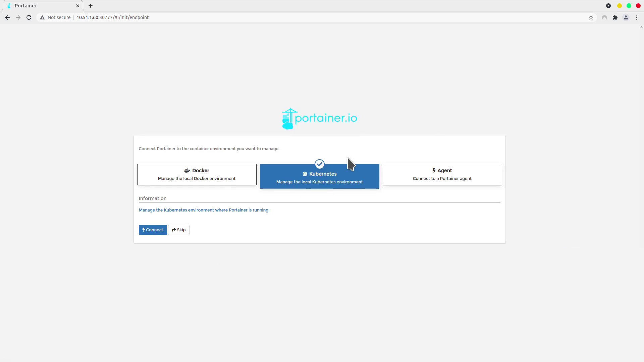The width and height of the screenshot is (644, 362).
Task: Select the Kubernetes environment option
Action: tap(319, 176)
